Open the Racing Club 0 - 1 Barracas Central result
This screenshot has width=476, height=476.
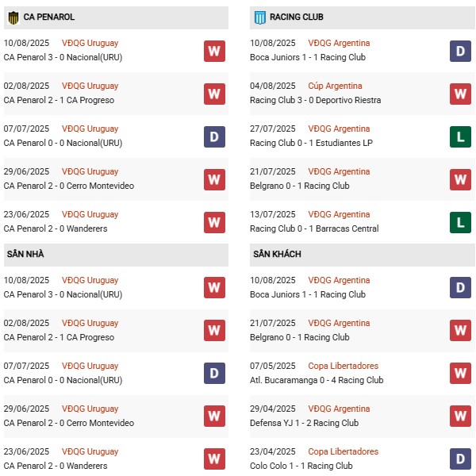pos(313,228)
